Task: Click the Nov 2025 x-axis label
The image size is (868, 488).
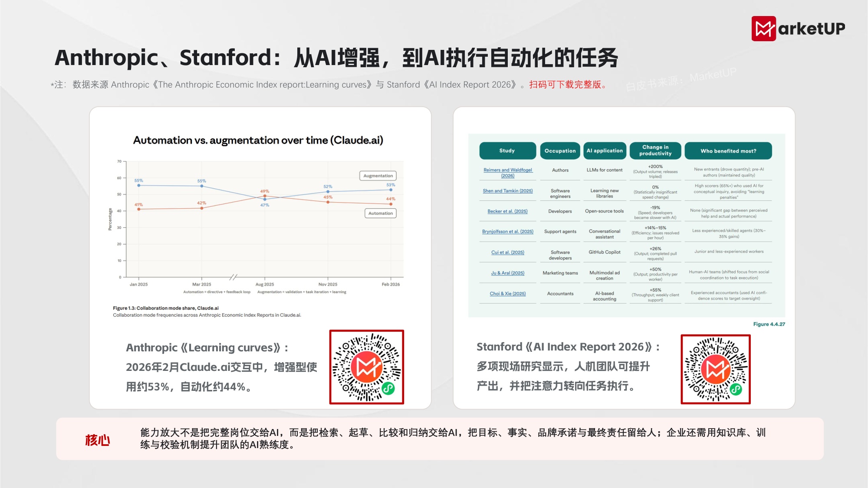Action: (328, 285)
